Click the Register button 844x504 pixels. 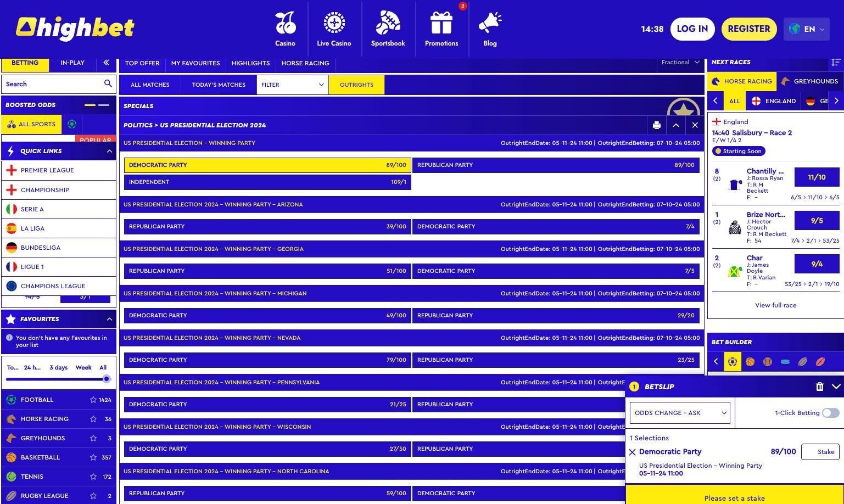click(x=748, y=29)
